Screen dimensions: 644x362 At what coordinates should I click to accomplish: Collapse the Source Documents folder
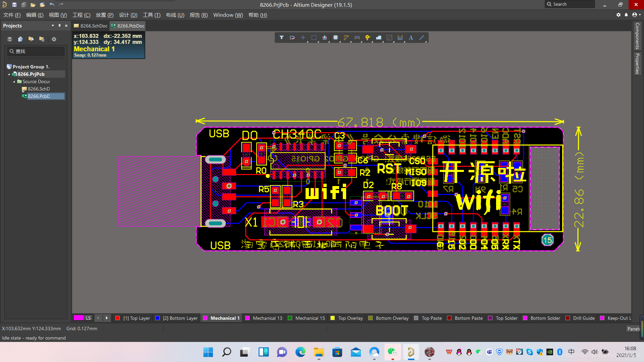click(x=14, y=81)
